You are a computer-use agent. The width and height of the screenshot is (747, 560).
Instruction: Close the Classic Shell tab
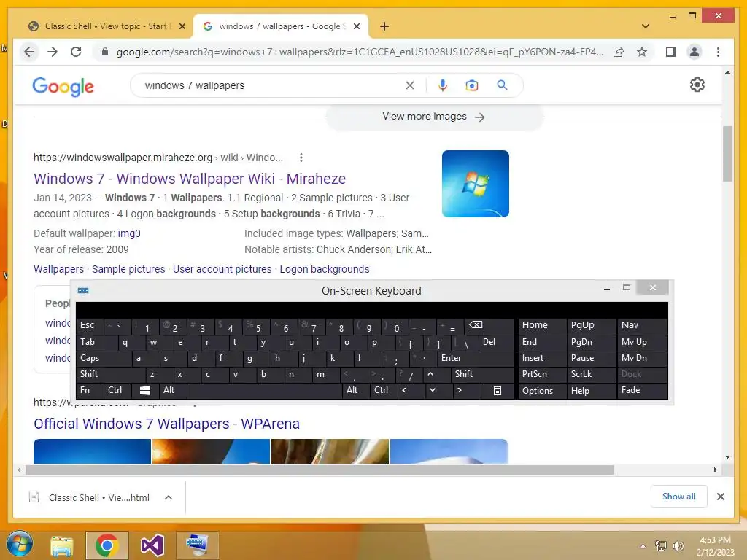pos(182,26)
